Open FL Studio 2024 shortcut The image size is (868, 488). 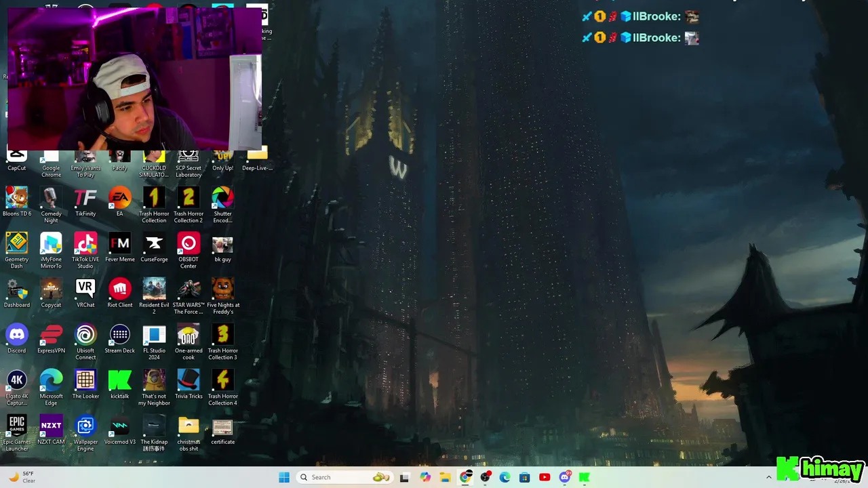point(154,342)
